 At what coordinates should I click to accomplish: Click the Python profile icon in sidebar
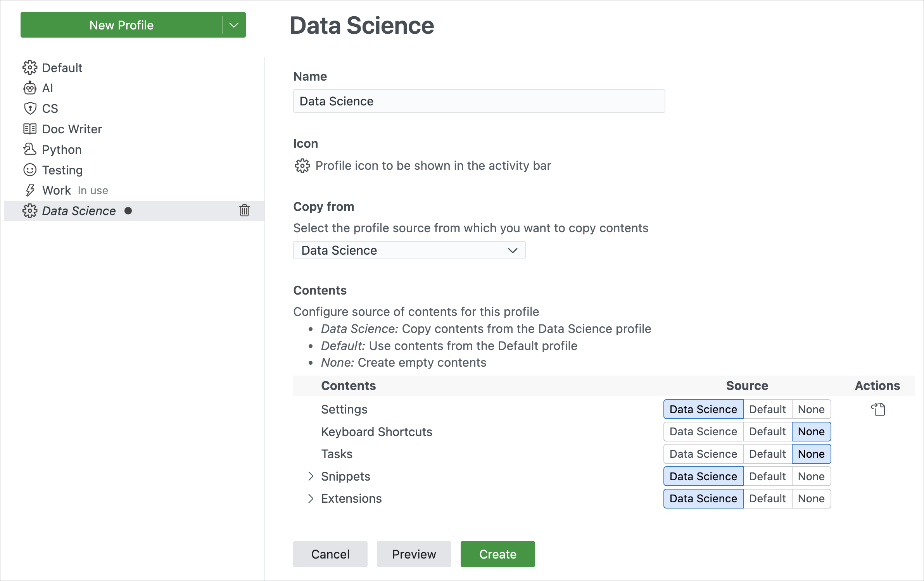coord(30,149)
